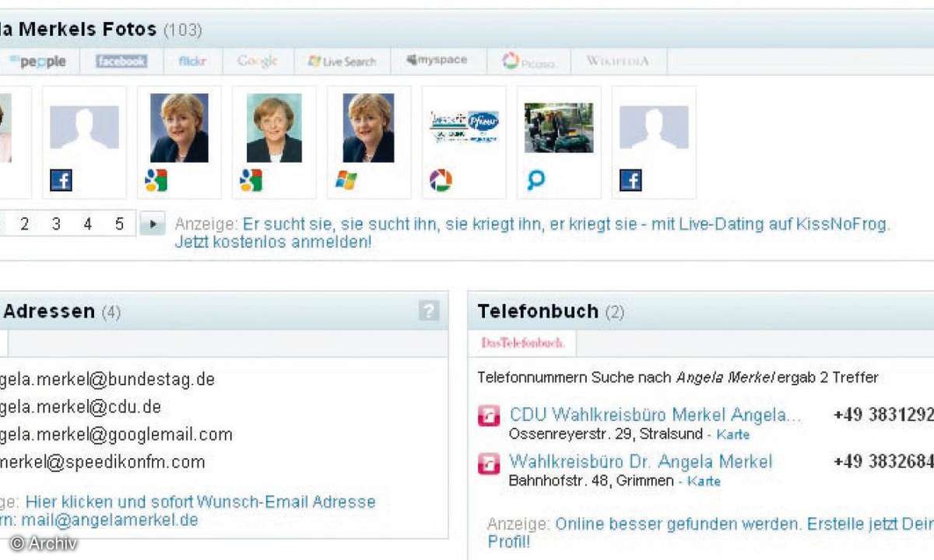Click 'Hier klicken und sofort Wunsch-Email Adresse' link
Image resolution: width=934 pixels, height=560 pixels.
point(200,502)
